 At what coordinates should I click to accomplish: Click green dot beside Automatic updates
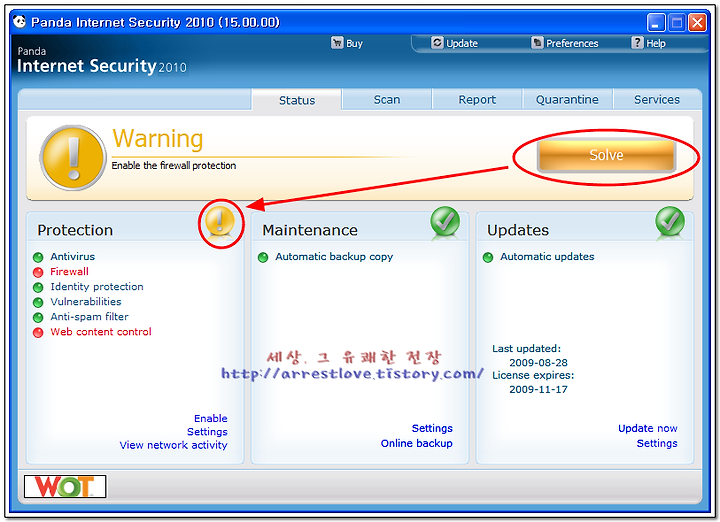[488, 257]
